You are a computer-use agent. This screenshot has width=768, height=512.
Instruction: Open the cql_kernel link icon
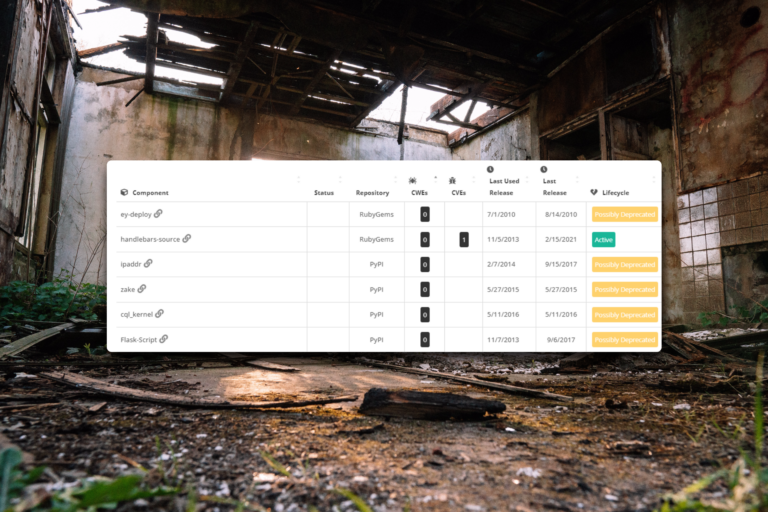click(x=159, y=314)
